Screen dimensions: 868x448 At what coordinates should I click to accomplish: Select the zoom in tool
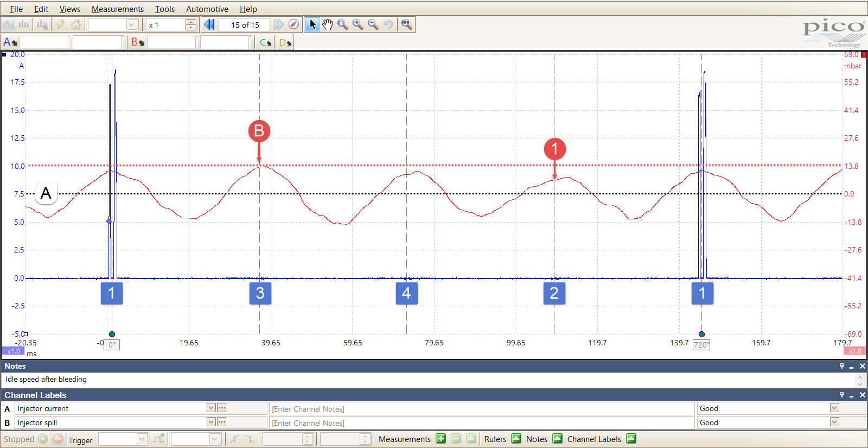pos(358,24)
